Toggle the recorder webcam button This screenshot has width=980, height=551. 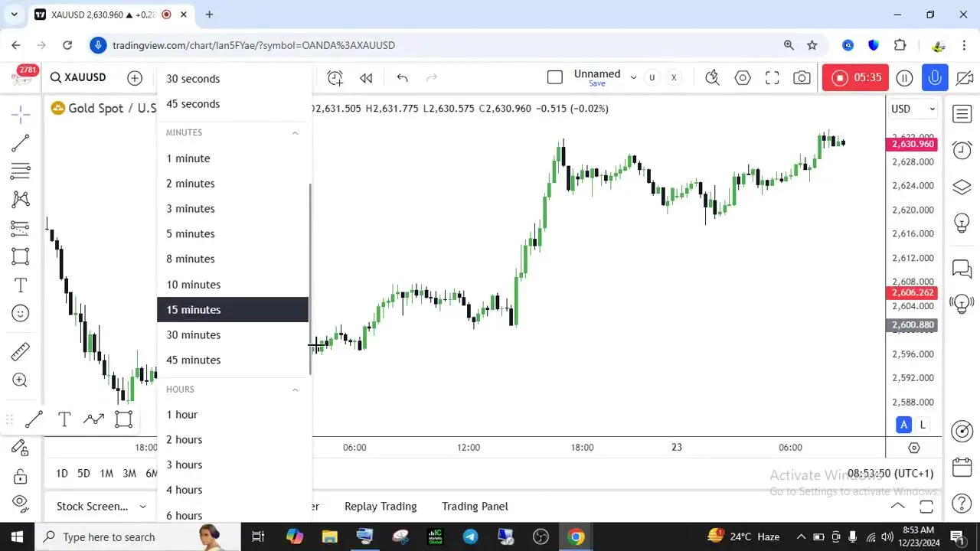click(964, 77)
